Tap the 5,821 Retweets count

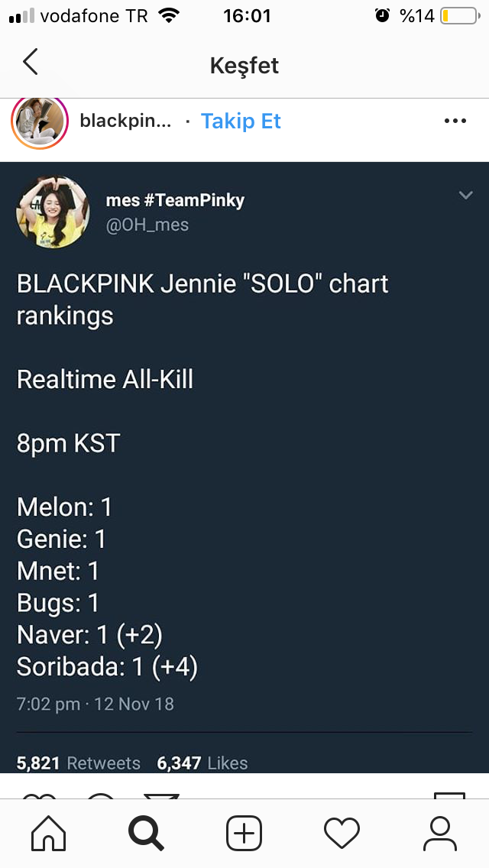click(79, 763)
